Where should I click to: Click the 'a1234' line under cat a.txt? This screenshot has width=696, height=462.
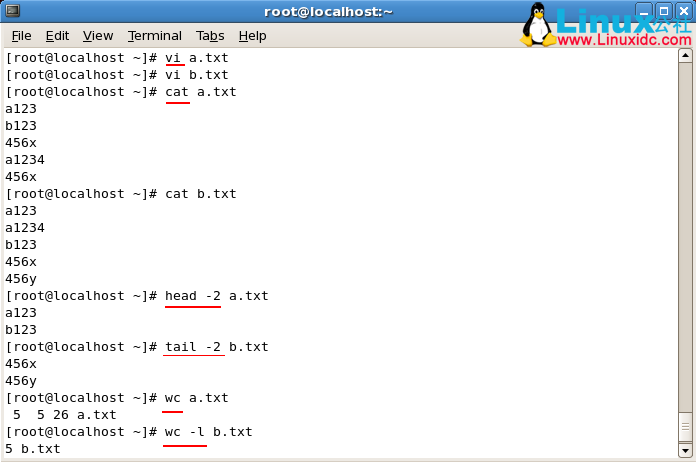25,160
